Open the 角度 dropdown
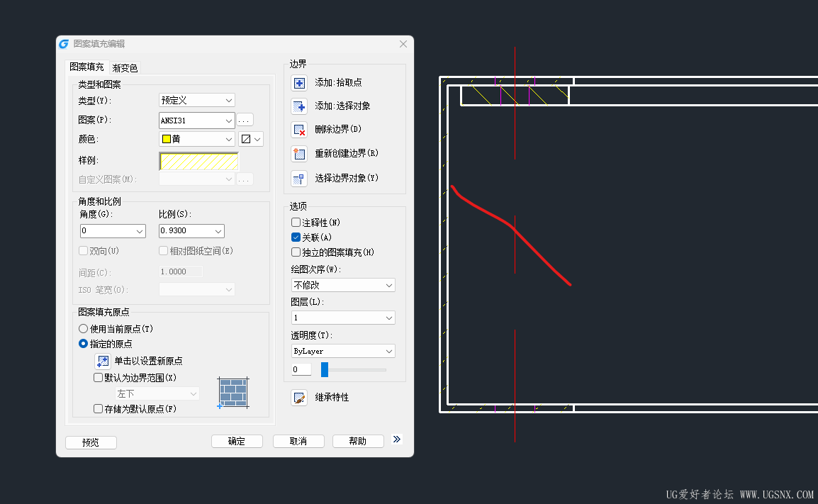 [x=113, y=230]
